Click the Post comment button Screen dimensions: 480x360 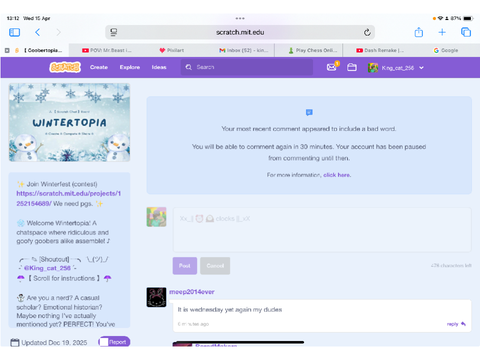click(185, 266)
